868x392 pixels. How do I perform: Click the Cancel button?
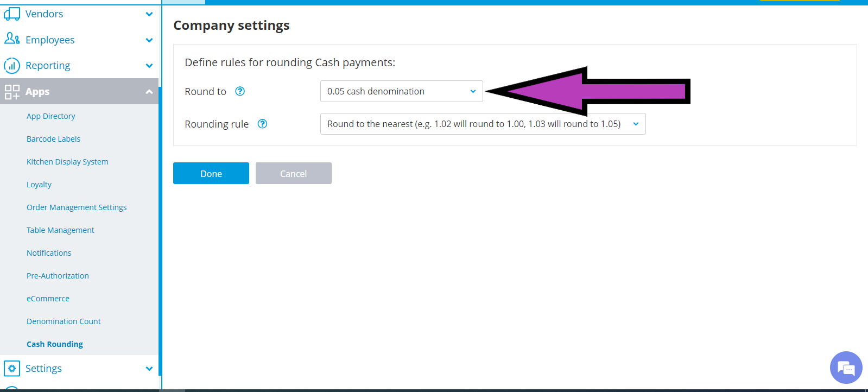point(293,173)
